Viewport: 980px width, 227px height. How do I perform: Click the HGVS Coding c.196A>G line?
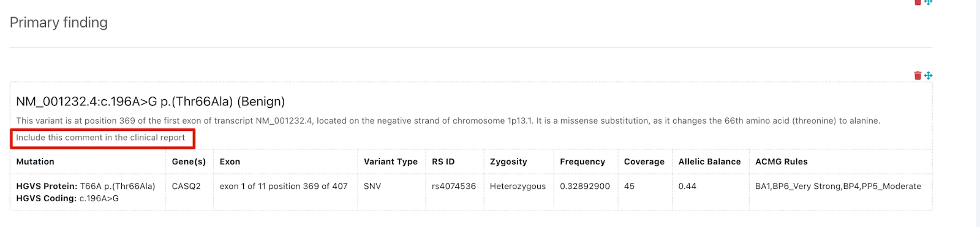tap(67, 198)
